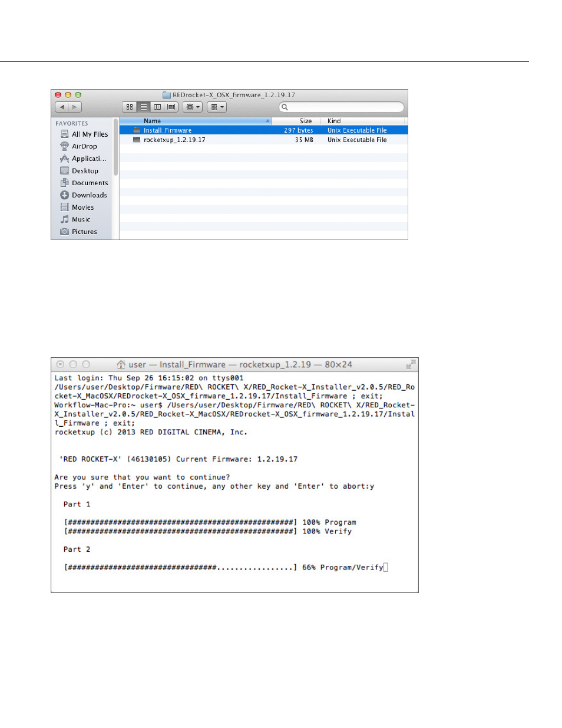562x728 pixels.
Task: Go forward in Finder window
Action: [75, 107]
